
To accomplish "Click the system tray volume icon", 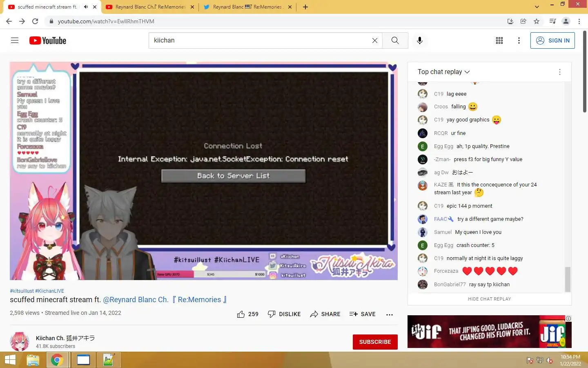I will (550, 361).
